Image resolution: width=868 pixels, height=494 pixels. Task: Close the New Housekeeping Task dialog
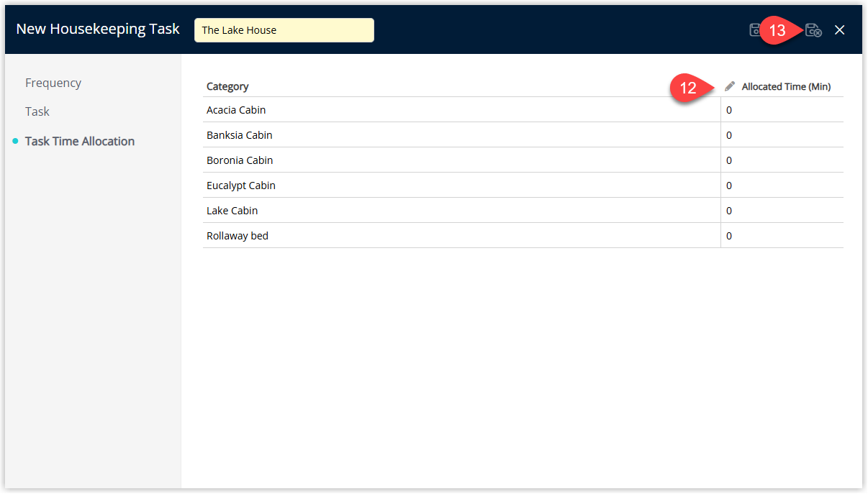point(839,30)
